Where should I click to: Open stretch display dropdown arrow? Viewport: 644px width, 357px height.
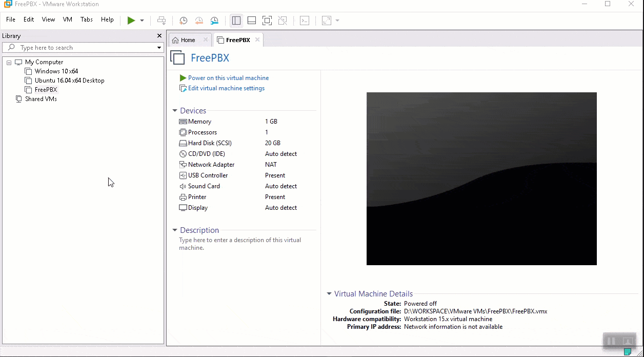point(337,21)
